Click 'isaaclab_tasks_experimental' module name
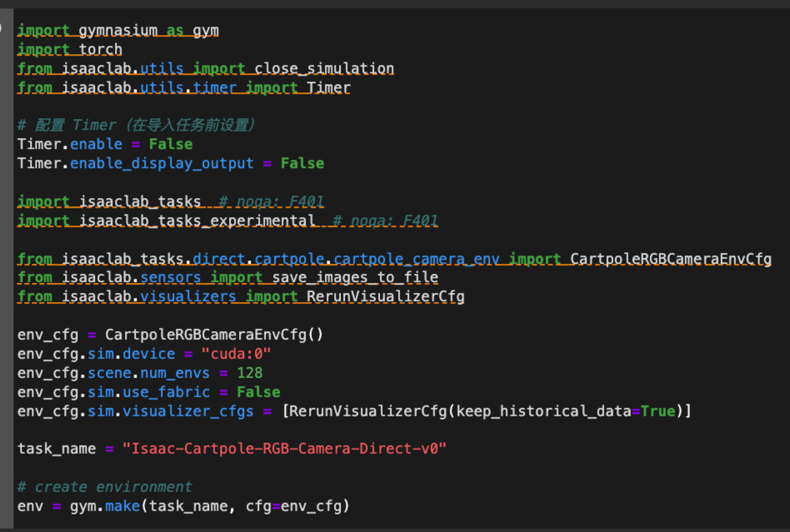 point(197,221)
